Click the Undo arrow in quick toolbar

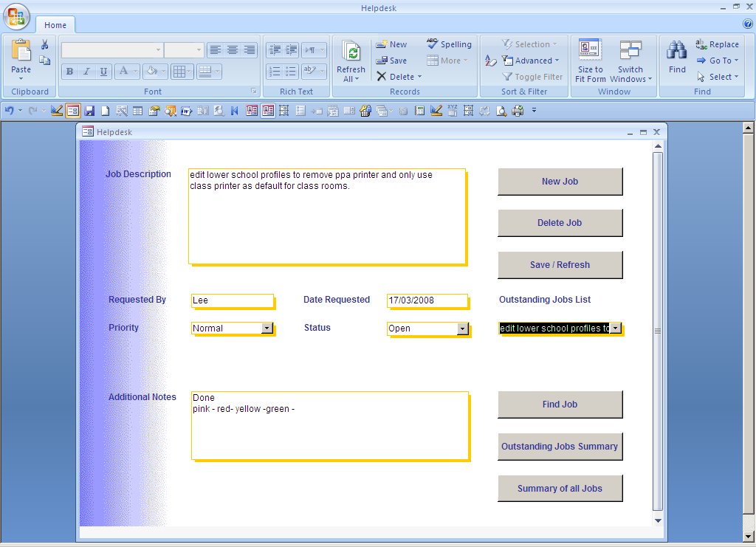pyautogui.click(x=9, y=111)
